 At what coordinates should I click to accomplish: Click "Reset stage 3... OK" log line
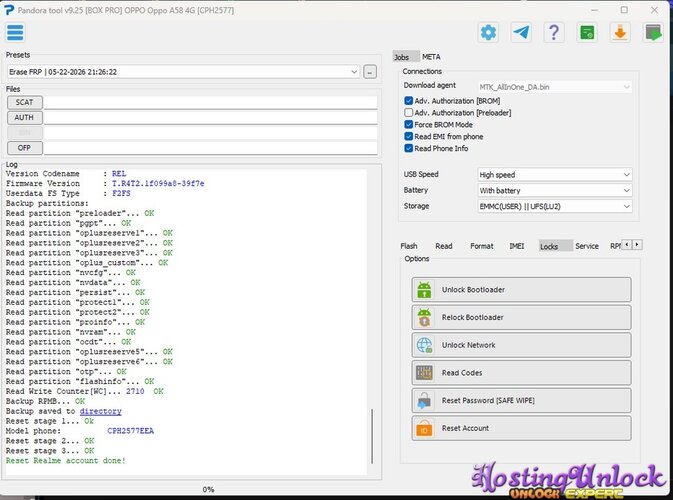50,451
